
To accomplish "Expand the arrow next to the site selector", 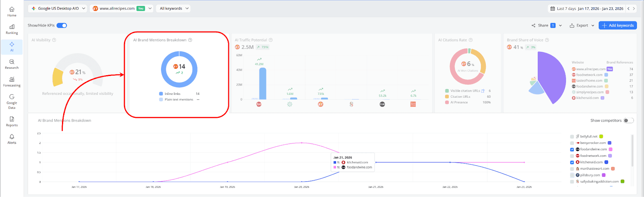I will [x=150, y=8].
